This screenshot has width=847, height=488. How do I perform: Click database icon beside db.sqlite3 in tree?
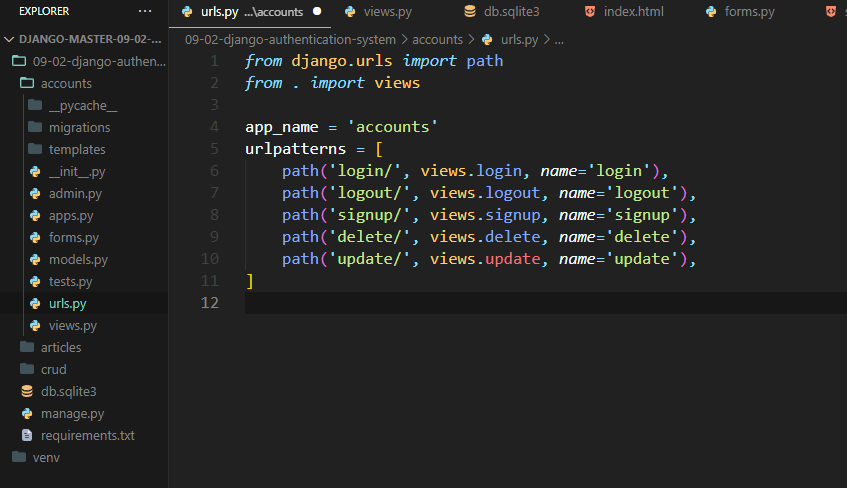pyautogui.click(x=27, y=391)
